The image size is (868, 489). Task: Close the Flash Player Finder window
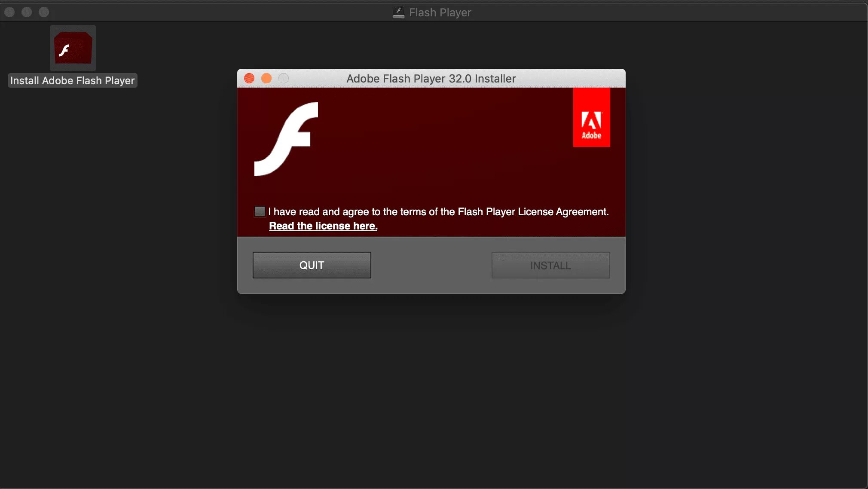click(9, 12)
